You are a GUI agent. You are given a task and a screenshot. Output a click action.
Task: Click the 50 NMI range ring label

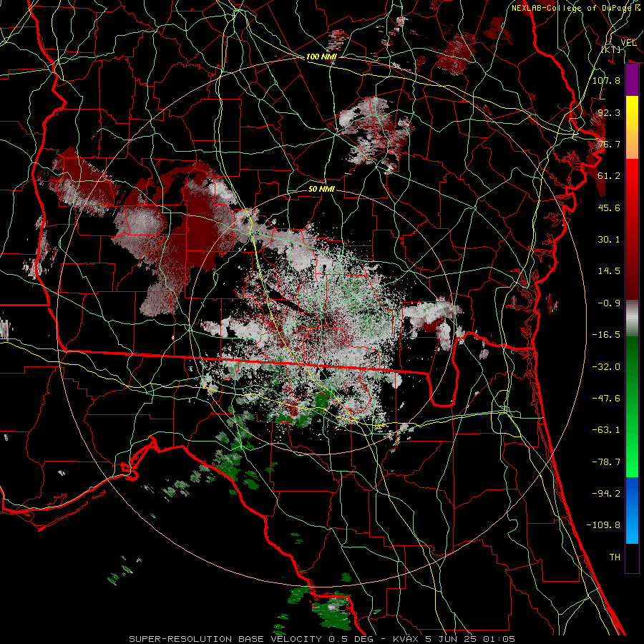tap(321, 189)
